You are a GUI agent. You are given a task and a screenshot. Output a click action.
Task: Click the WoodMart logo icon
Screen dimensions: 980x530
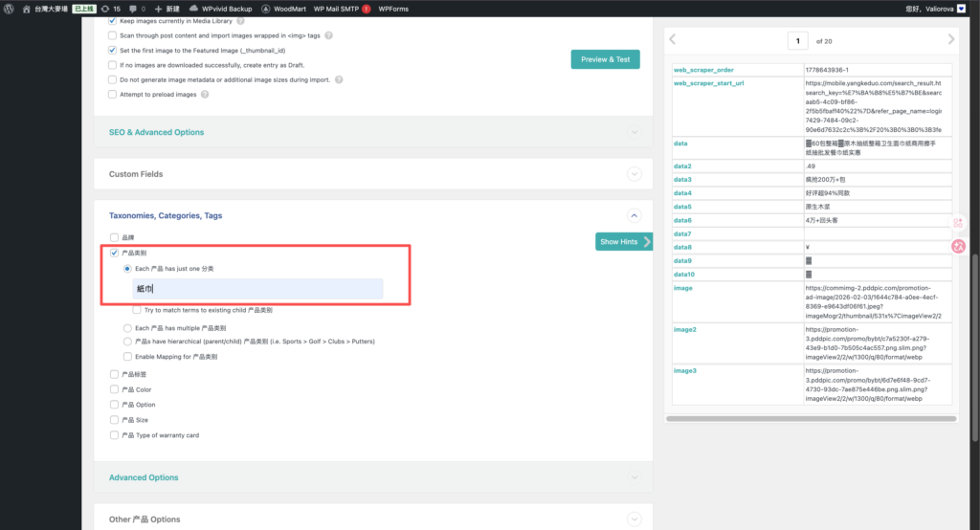pyautogui.click(x=266, y=9)
